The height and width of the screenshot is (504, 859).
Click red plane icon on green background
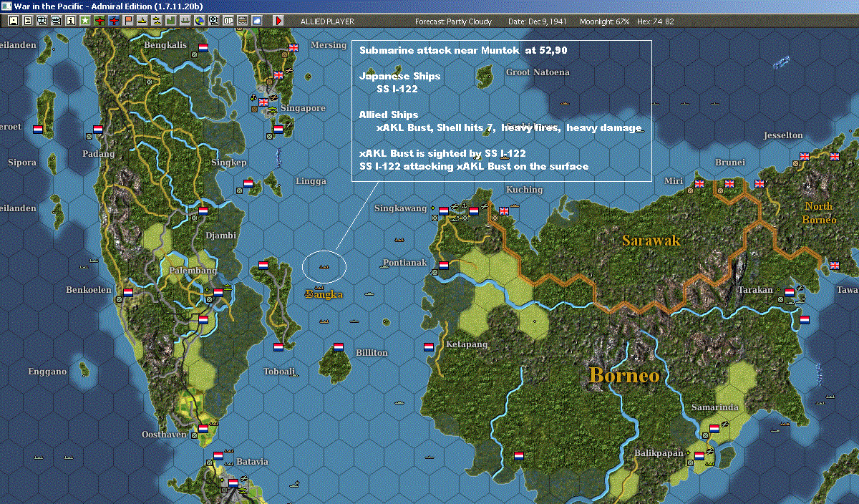100,21
